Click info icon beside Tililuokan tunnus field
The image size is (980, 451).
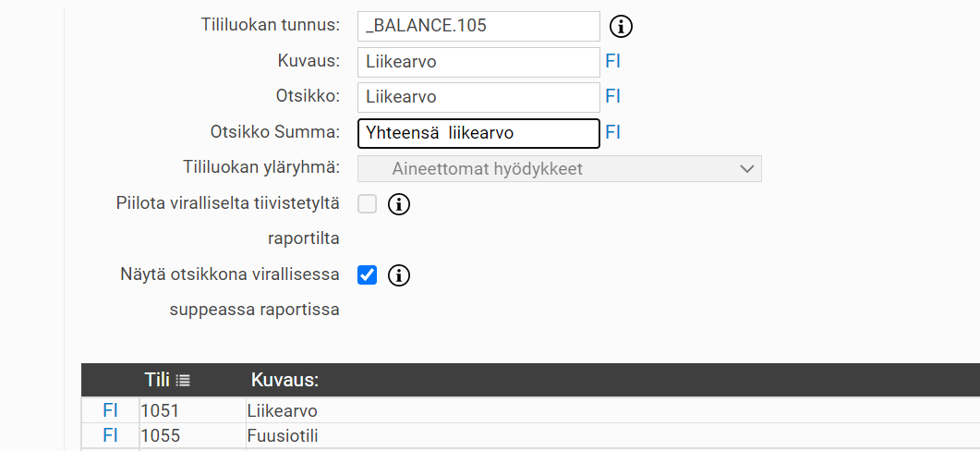click(623, 27)
